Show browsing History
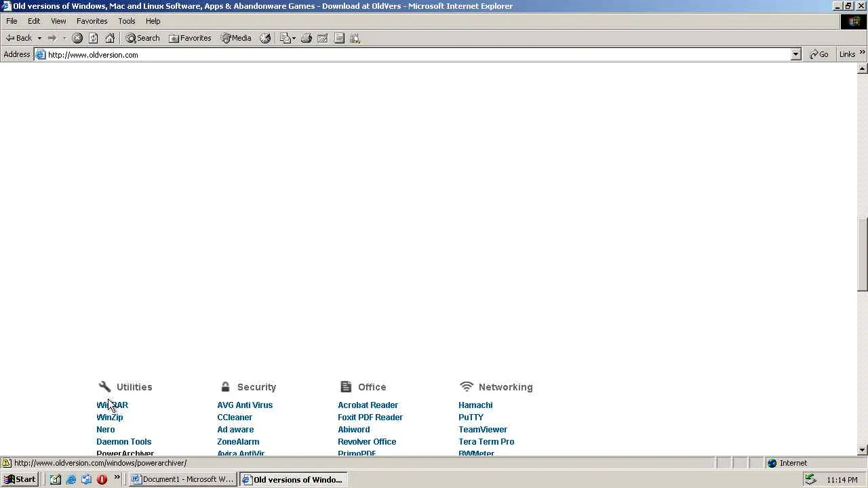The width and height of the screenshot is (868, 488). click(x=265, y=38)
